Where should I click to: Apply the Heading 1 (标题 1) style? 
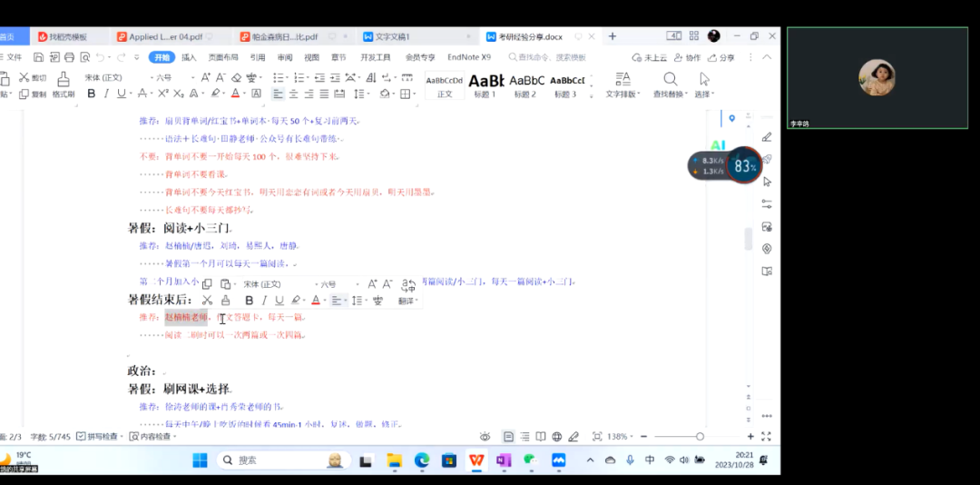click(485, 84)
